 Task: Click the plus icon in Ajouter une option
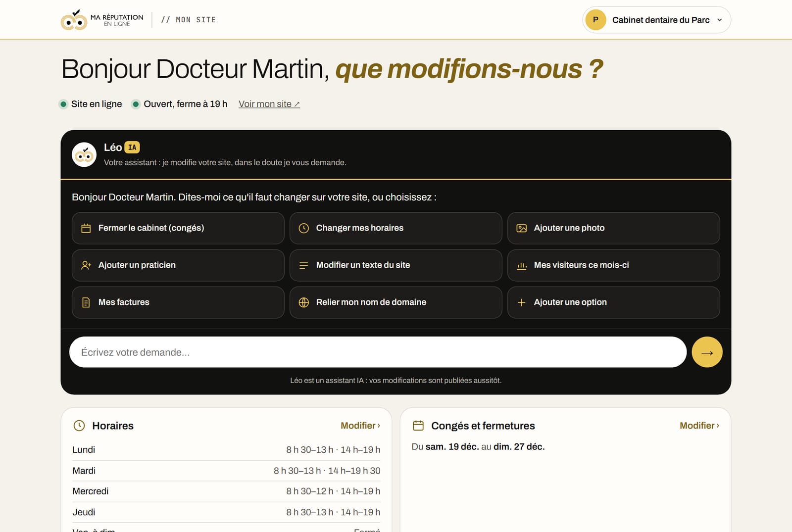(x=522, y=302)
